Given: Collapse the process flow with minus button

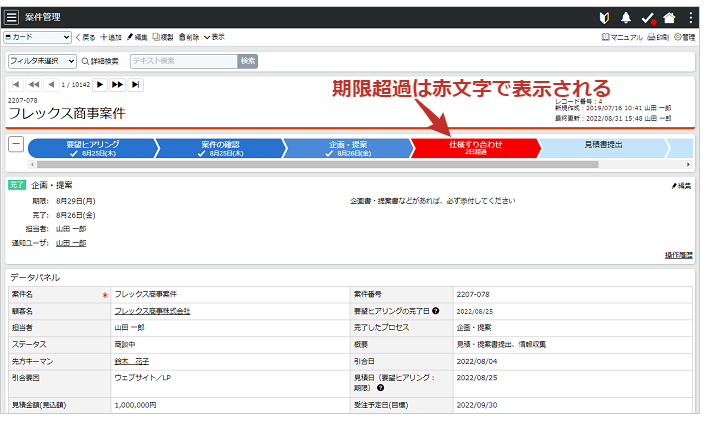Looking at the screenshot, I should pos(16,143).
